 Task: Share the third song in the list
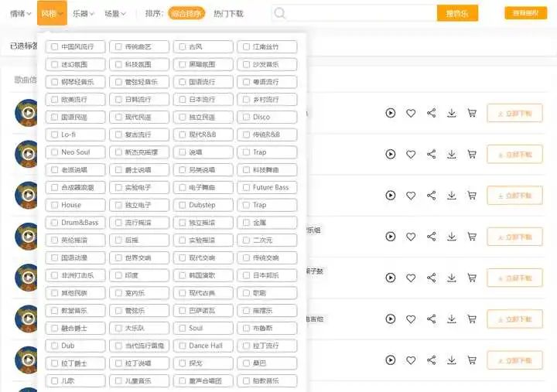click(431, 196)
